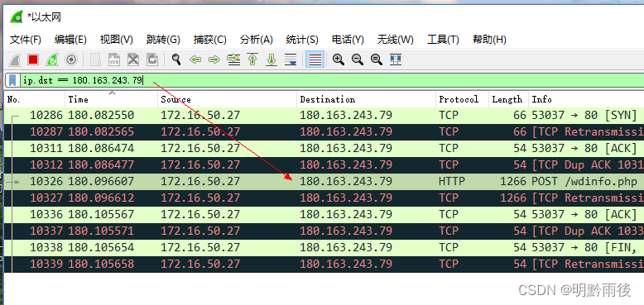Click length value 1266 of packet 10327
The image size is (644, 305).
click(x=513, y=198)
